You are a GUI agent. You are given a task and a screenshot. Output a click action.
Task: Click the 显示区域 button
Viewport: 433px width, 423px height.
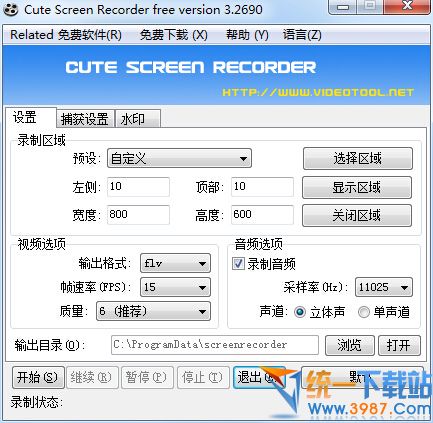point(357,187)
